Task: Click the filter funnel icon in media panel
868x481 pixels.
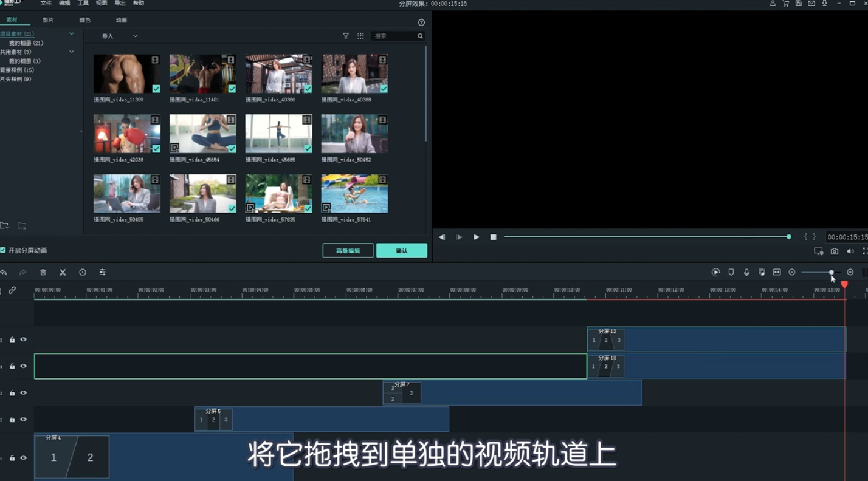Action: click(346, 36)
